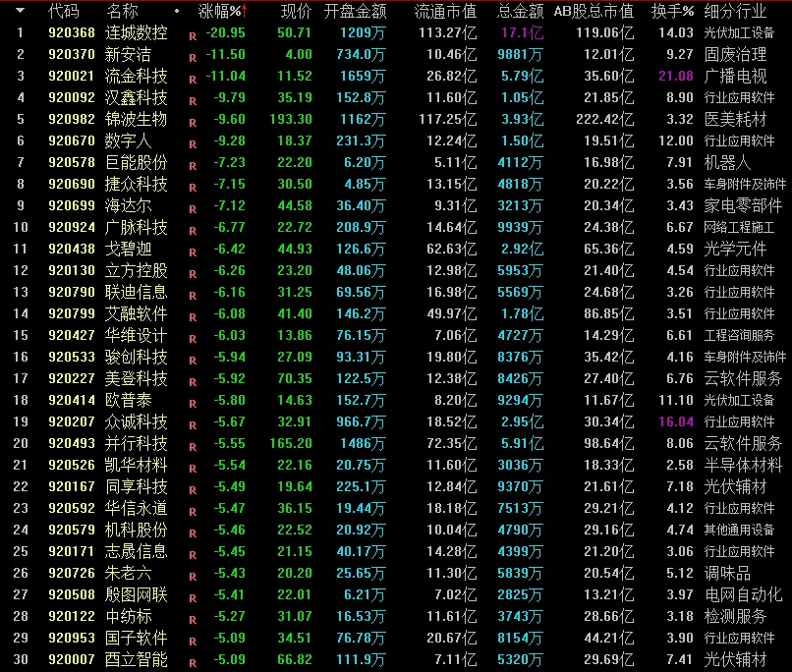Click the R marker for 机科股份
792x672 pixels.
click(193, 533)
